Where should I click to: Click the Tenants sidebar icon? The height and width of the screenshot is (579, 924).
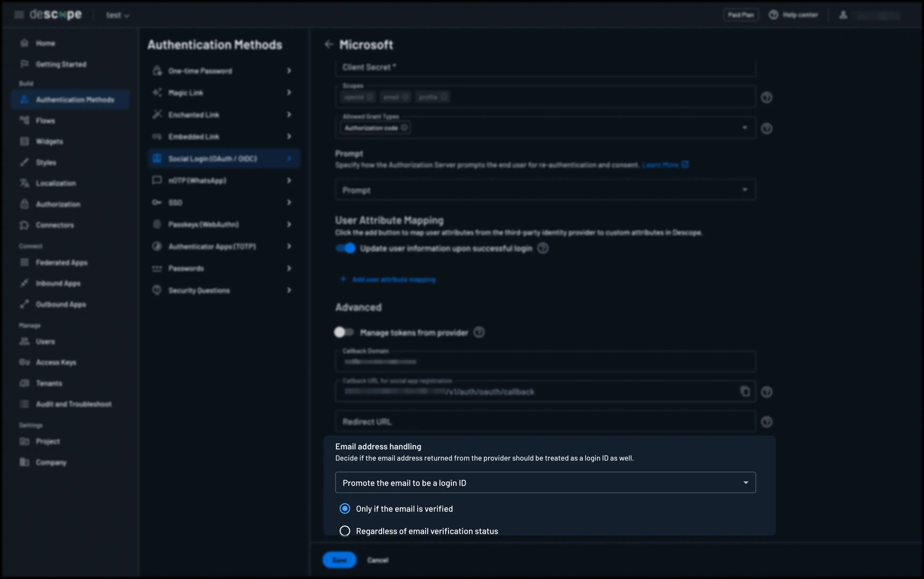(24, 383)
